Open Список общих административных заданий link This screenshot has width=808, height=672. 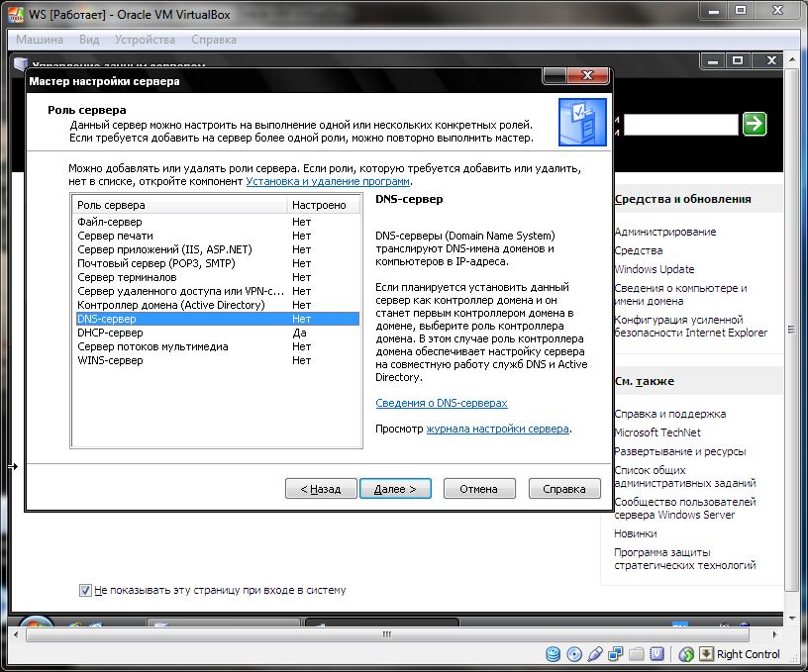pyautogui.click(x=685, y=476)
